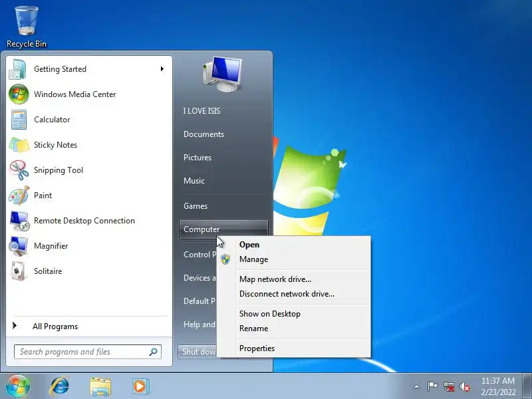Click the network status tray icon
Image resolution: width=532 pixels, height=399 pixels.
click(448, 386)
